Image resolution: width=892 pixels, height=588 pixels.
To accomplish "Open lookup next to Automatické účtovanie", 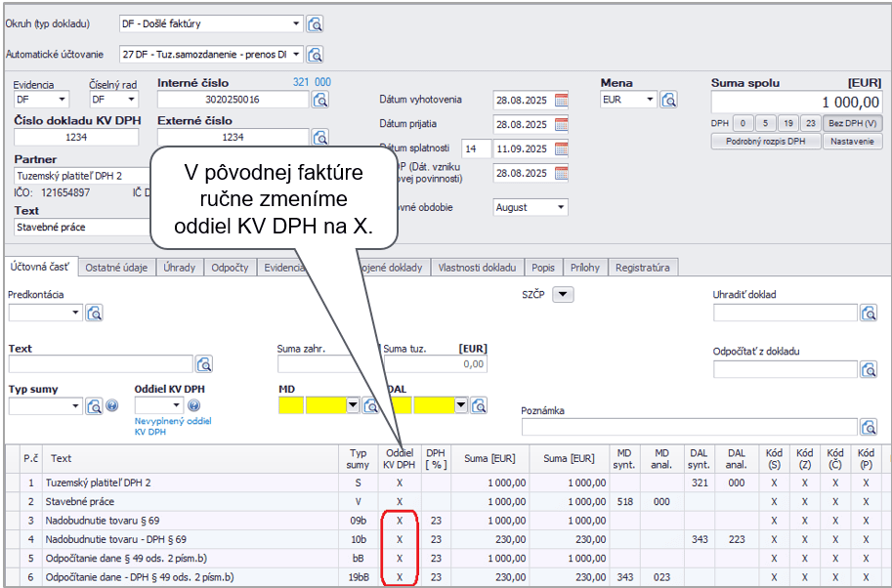I will coord(316,55).
